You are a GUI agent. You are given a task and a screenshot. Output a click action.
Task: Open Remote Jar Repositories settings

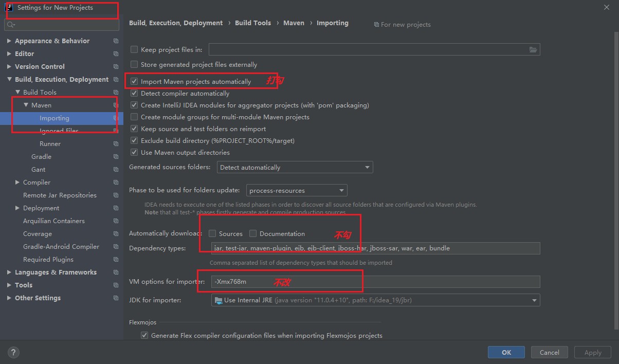coord(60,195)
